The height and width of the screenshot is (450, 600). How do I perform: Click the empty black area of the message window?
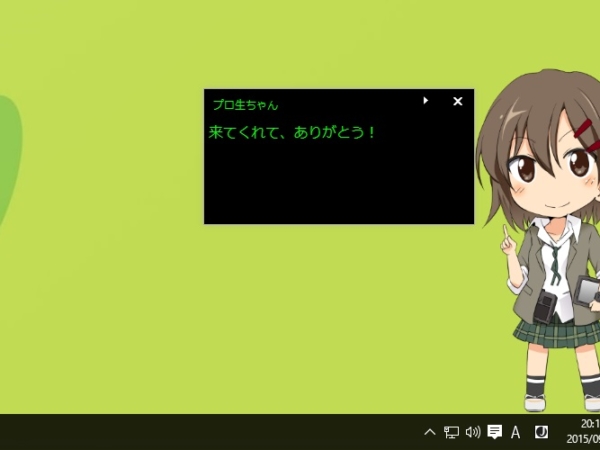339,182
